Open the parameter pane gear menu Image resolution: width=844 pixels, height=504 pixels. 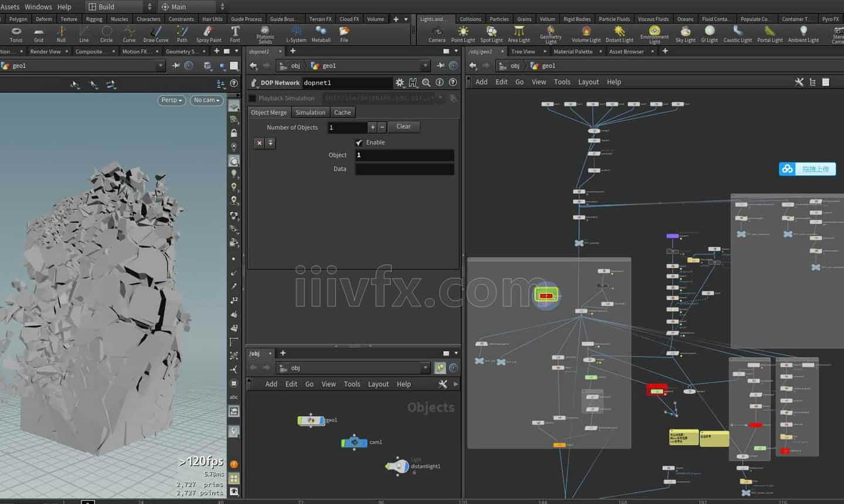pyautogui.click(x=399, y=83)
